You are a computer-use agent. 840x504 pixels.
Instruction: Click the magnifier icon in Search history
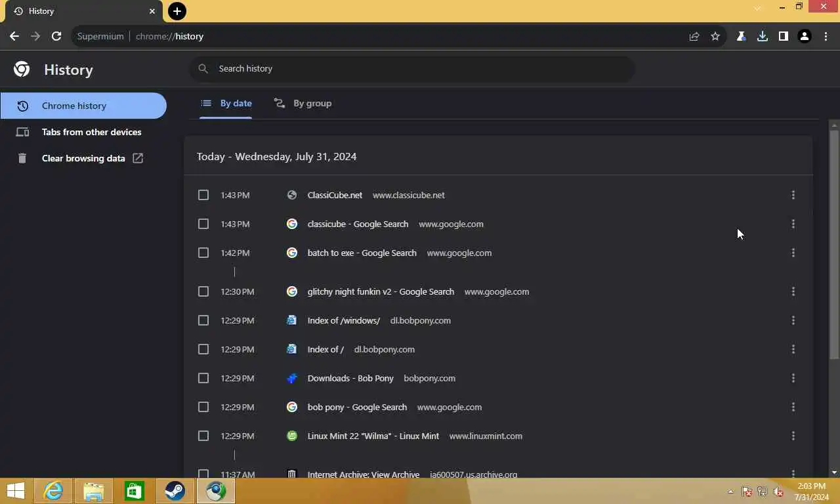pos(203,68)
